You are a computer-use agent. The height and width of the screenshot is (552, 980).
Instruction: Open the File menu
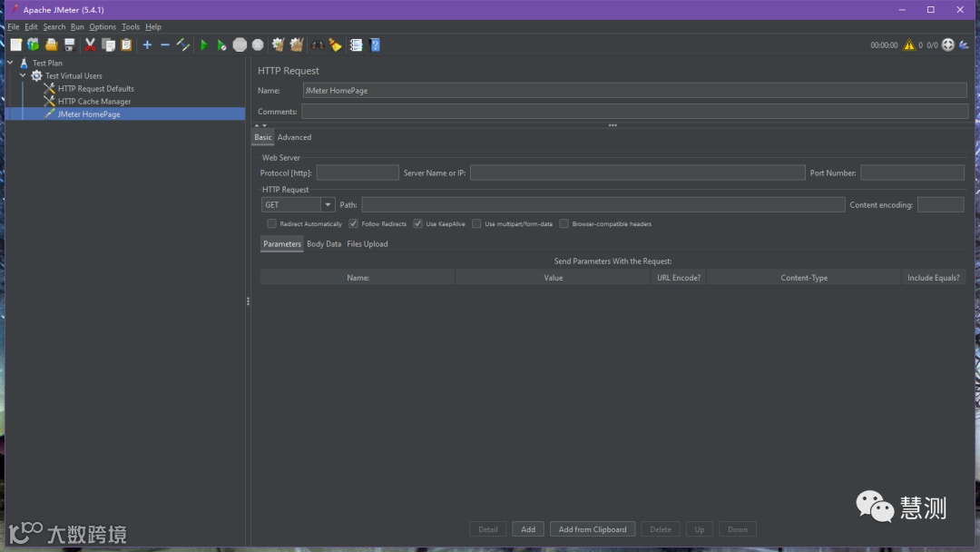13,27
